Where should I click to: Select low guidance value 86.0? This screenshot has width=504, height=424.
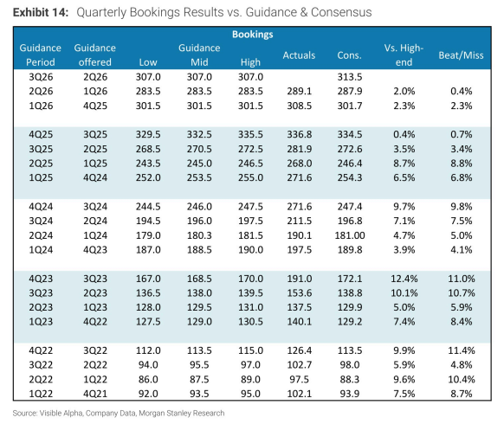(148, 379)
